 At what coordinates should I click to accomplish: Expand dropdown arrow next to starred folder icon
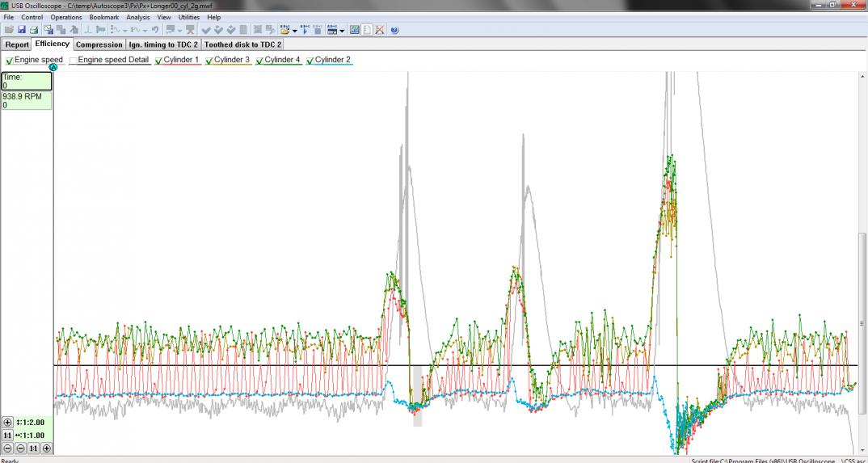[x=294, y=31]
